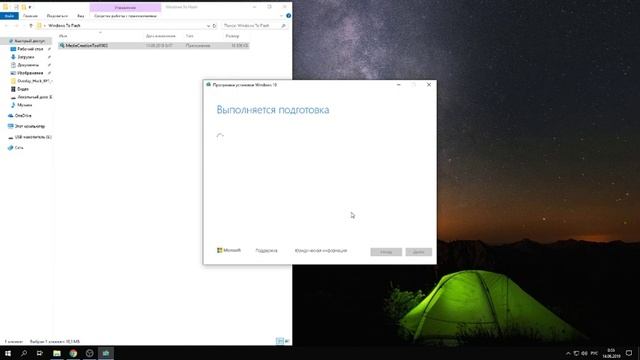This screenshot has width=640, height=360.
Task: Open the circular app icon next to Chrome
Action: (89, 353)
